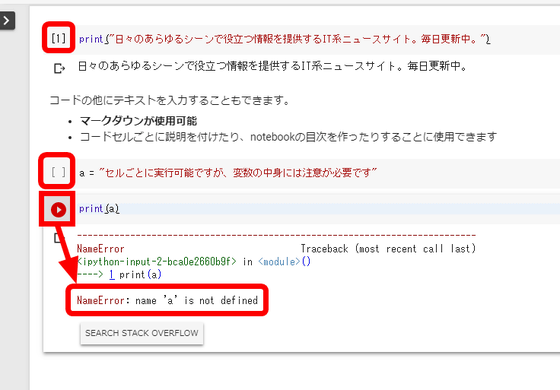Run the print(a) cell with play button

(58, 209)
